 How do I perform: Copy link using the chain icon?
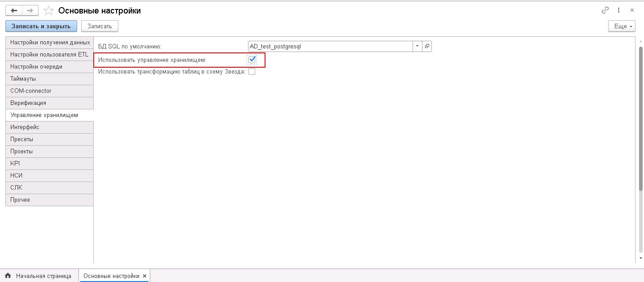coord(605,10)
